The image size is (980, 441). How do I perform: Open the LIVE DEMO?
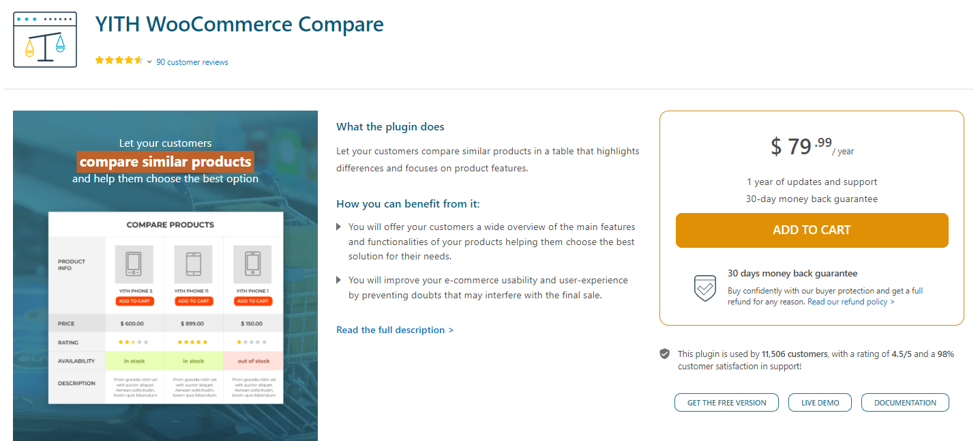[x=820, y=402]
